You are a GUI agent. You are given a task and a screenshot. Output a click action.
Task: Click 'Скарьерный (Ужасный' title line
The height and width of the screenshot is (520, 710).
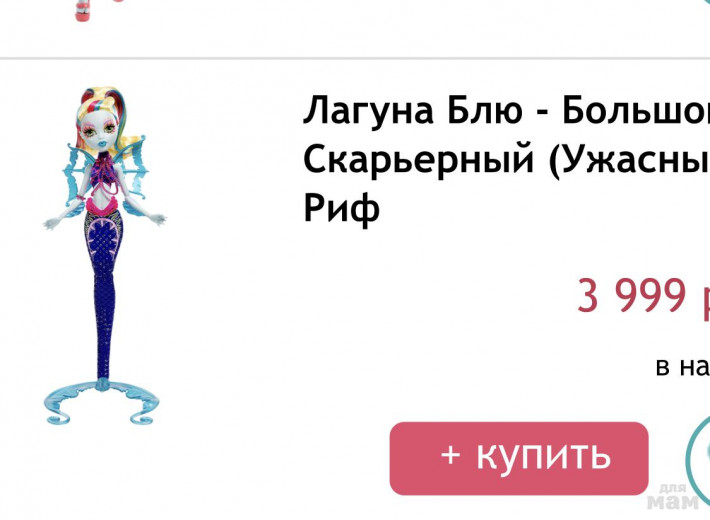tap(506, 160)
